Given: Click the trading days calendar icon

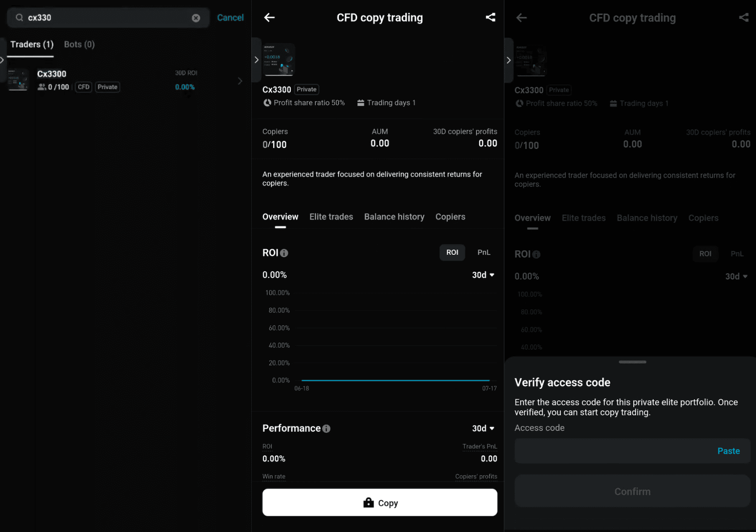Looking at the screenshot, I should (x=361, y=103).
